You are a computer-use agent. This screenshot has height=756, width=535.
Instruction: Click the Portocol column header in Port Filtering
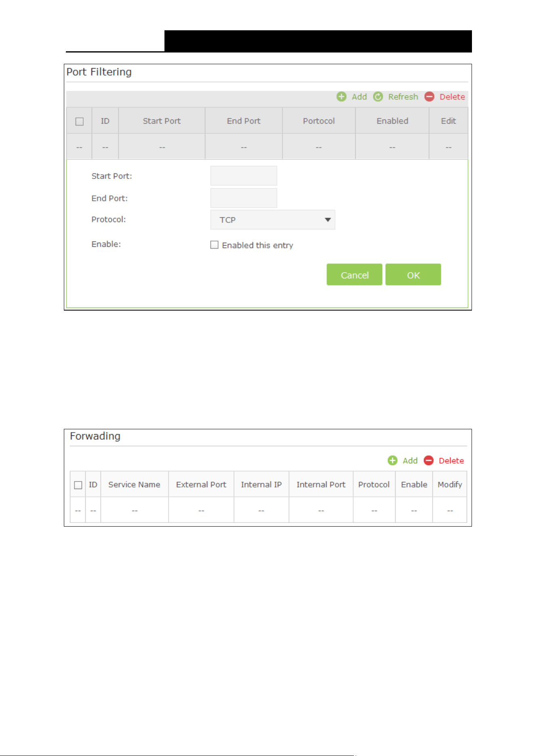pyautogui.click(x=319, y=121)
